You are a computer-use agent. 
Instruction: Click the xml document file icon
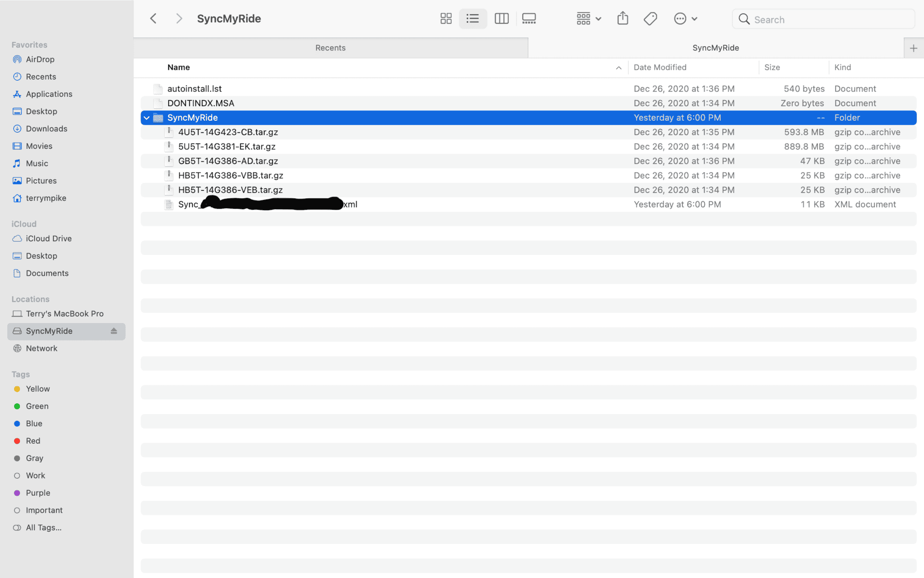point(169,204)
